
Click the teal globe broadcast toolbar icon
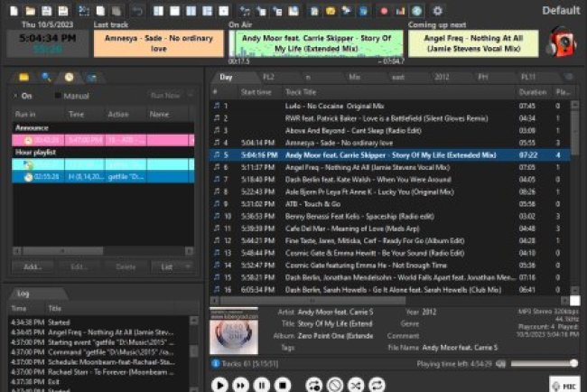[417, 11]
